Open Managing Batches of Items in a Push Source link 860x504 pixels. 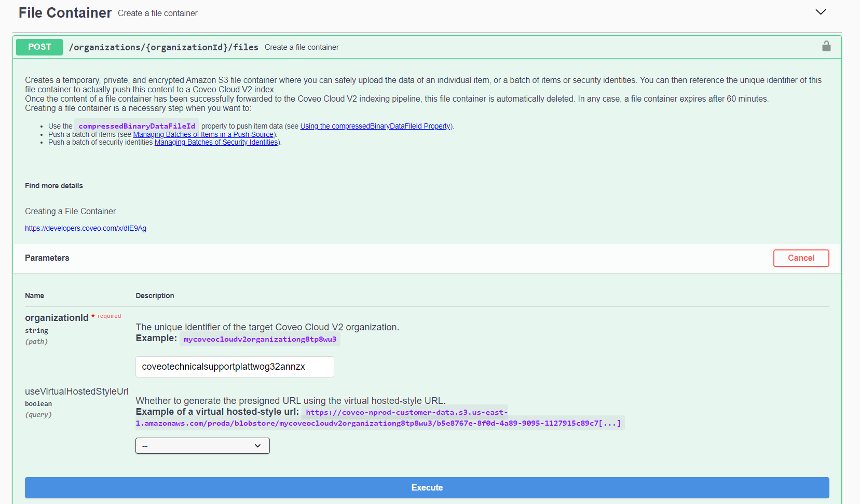203,134
